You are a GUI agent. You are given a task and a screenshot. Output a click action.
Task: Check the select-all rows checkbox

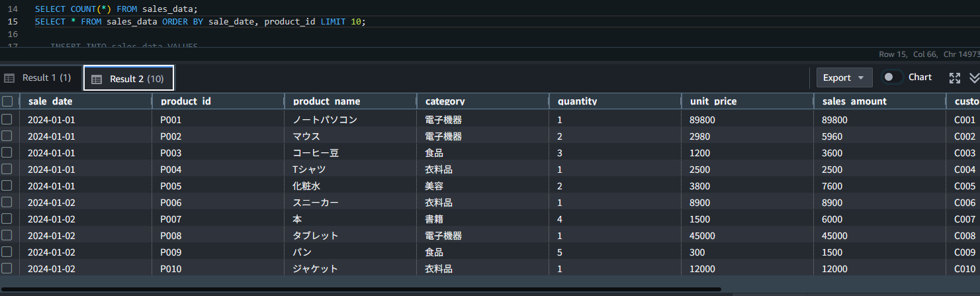[x=7, y=101]
